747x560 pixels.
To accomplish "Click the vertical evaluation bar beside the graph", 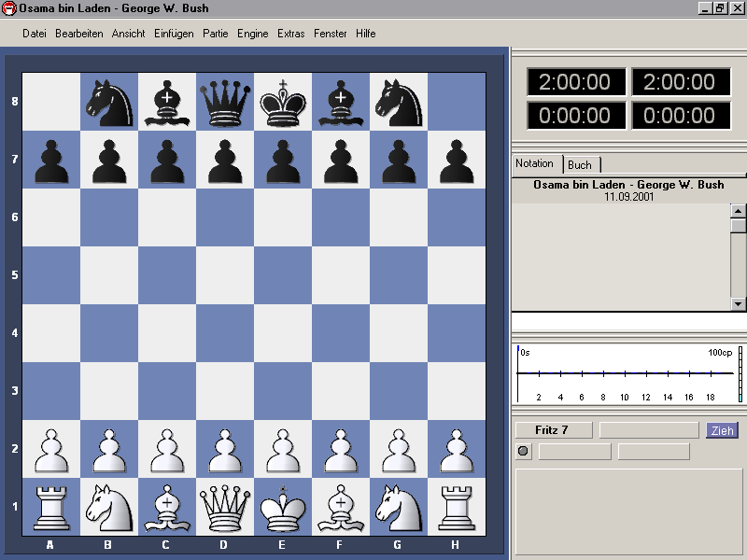I will 740,374.
